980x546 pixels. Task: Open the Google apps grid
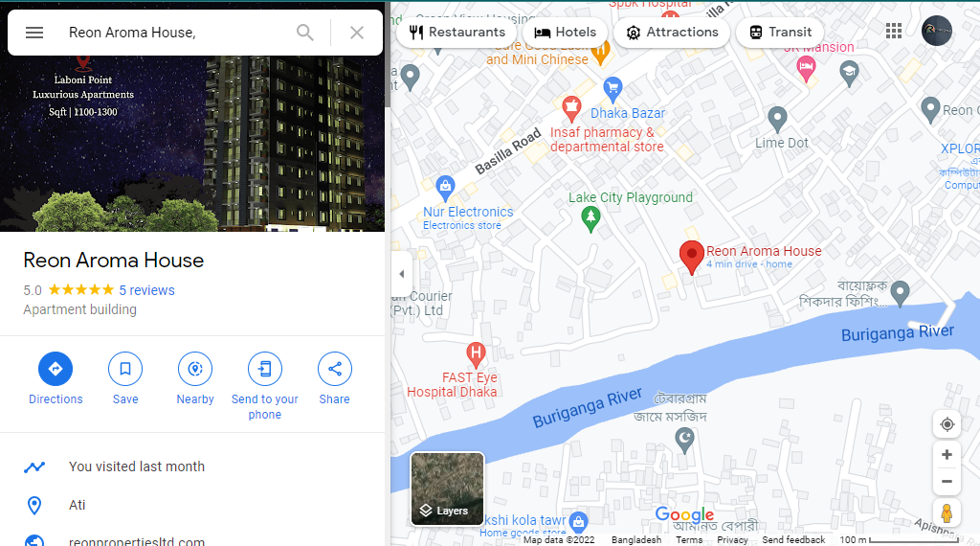[894, 31]
